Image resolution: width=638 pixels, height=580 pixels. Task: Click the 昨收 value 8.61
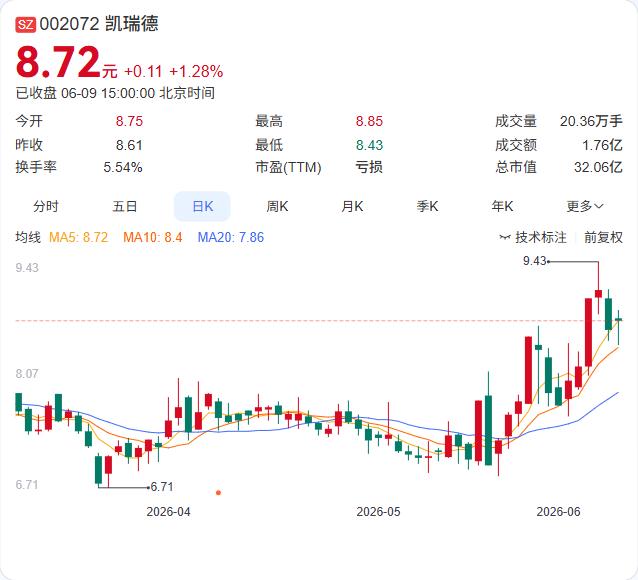(129, 145)
